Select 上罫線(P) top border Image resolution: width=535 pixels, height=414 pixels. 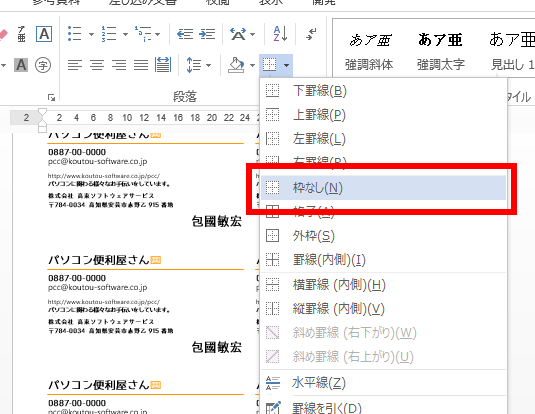tap(383, 115)
